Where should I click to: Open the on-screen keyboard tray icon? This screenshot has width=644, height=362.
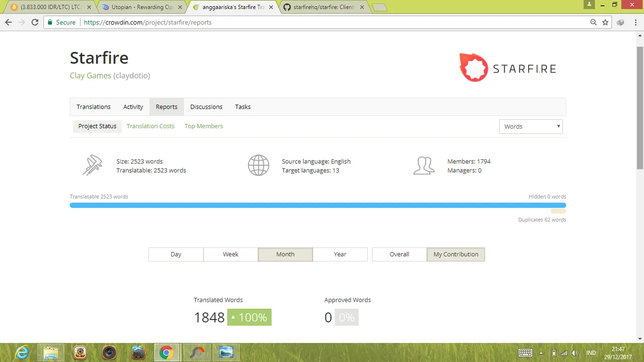(x=525, y=353)
